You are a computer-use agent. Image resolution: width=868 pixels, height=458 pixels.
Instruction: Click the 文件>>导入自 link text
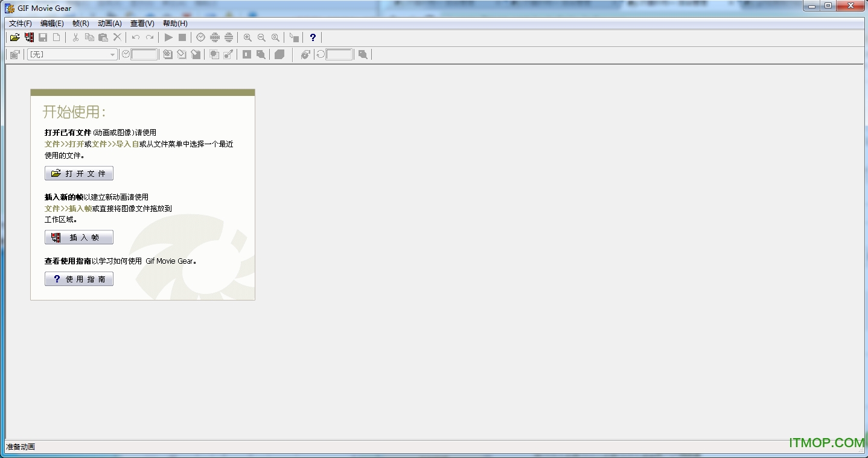pos(115,144)
